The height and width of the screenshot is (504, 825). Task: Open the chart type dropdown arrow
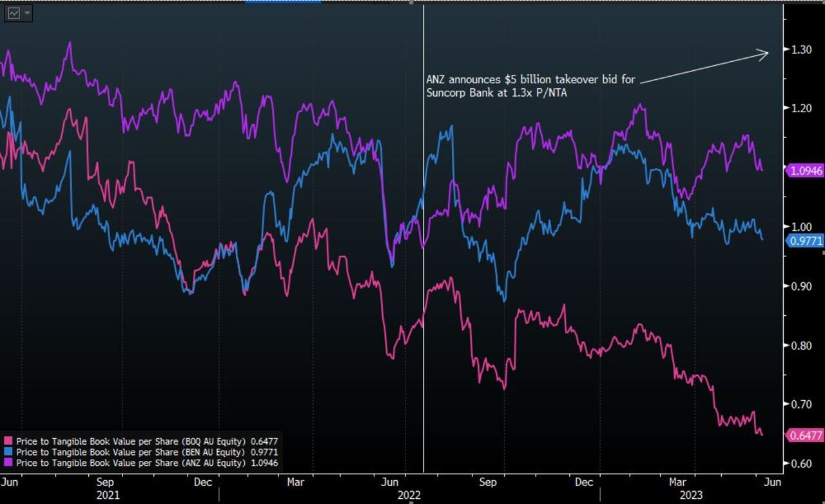click(28, 13)
